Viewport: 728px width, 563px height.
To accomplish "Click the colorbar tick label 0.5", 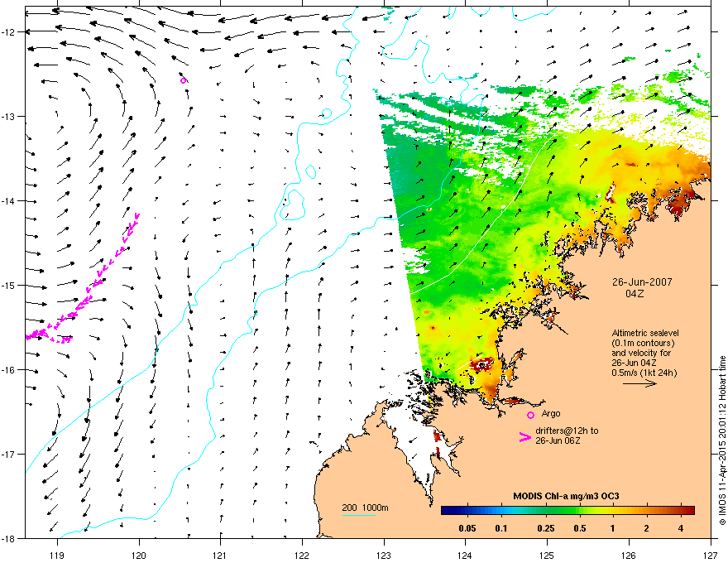I will [579, 528].
